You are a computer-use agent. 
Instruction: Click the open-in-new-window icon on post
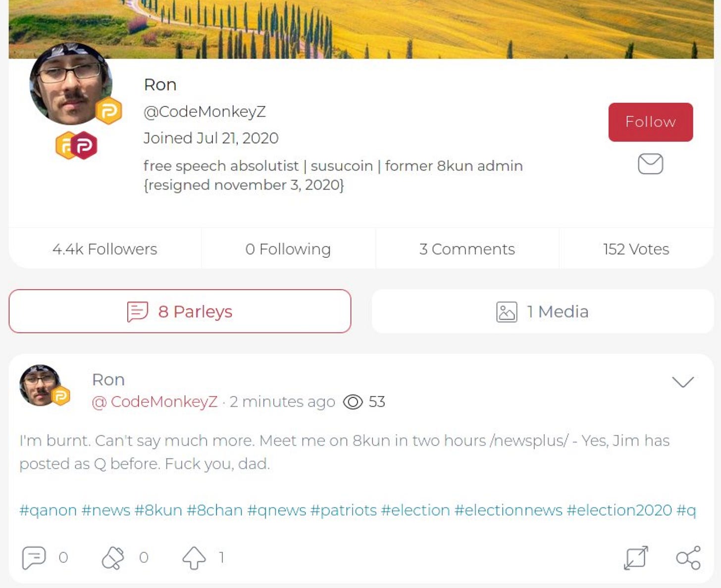tap(636, 558)
